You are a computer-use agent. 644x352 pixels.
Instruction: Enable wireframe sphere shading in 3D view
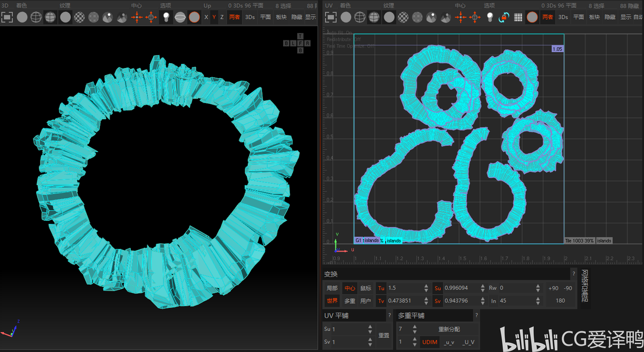(36, 17)
